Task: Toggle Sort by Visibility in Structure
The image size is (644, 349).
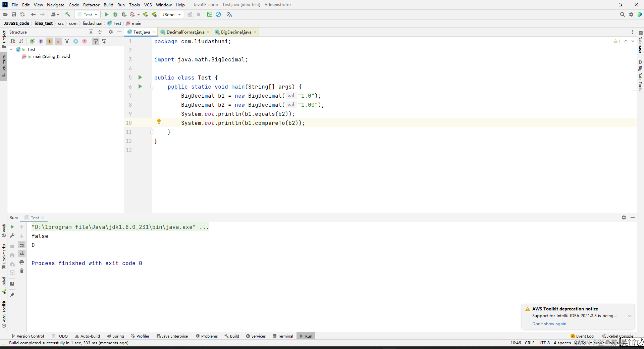Action: pos(12,41)
